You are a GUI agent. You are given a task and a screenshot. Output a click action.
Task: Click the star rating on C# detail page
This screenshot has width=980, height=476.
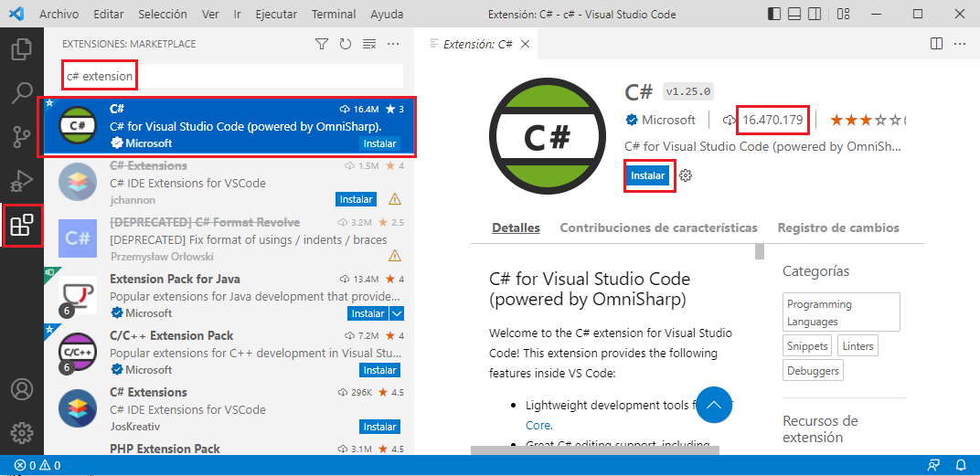pyautogui.click(x=867, y=120)
